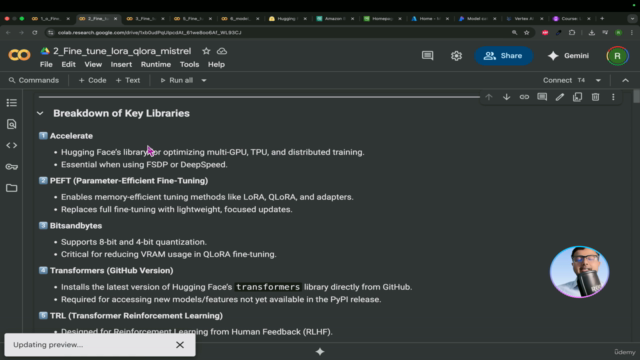Image resolution: width=640 pixels, height=360 pixels.
Task: Open the files folder sidebar icon
Action: point(11,188)
